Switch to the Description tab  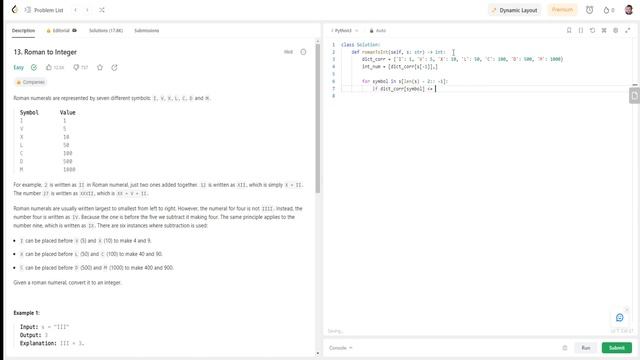[23, 31]
